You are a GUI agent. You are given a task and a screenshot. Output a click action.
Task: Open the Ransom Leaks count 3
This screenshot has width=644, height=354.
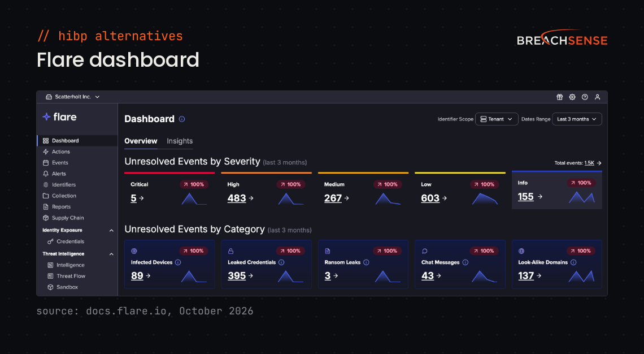pos(328,276)
